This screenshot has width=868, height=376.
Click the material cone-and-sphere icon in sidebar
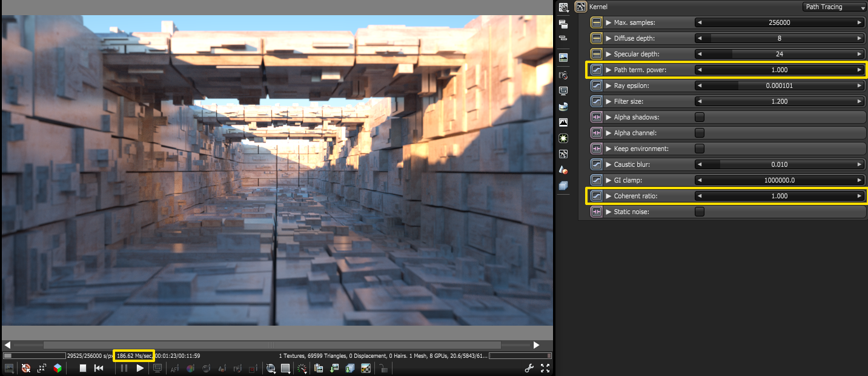point(563,170)
